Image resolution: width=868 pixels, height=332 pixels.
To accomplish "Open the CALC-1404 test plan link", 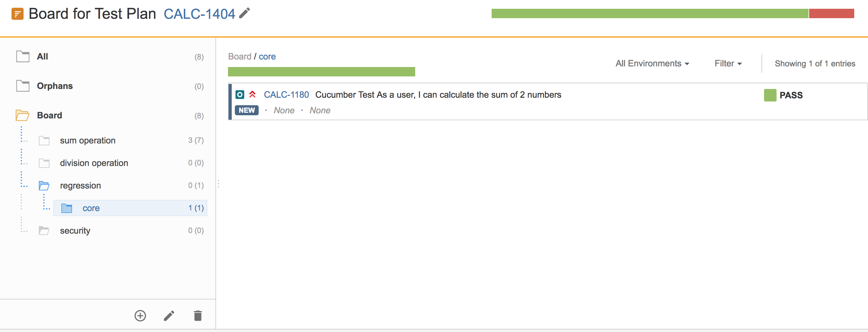I will [199, 14].
